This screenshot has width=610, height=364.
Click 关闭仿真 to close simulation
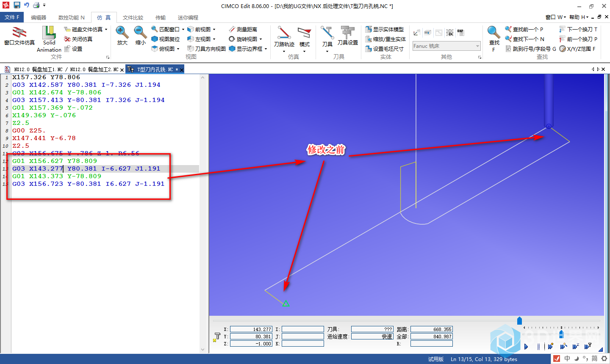(78, 39)
